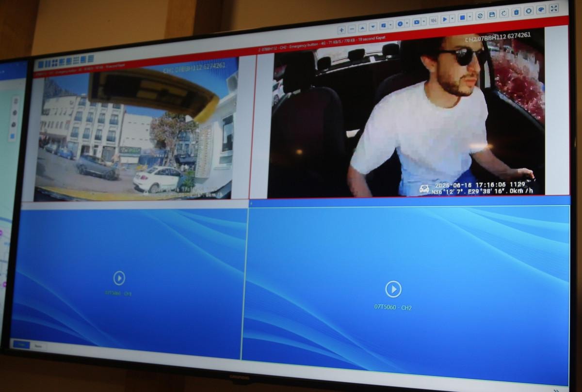Select the second bottom-left tab
The image size is (582, 392).
(38, 346)
